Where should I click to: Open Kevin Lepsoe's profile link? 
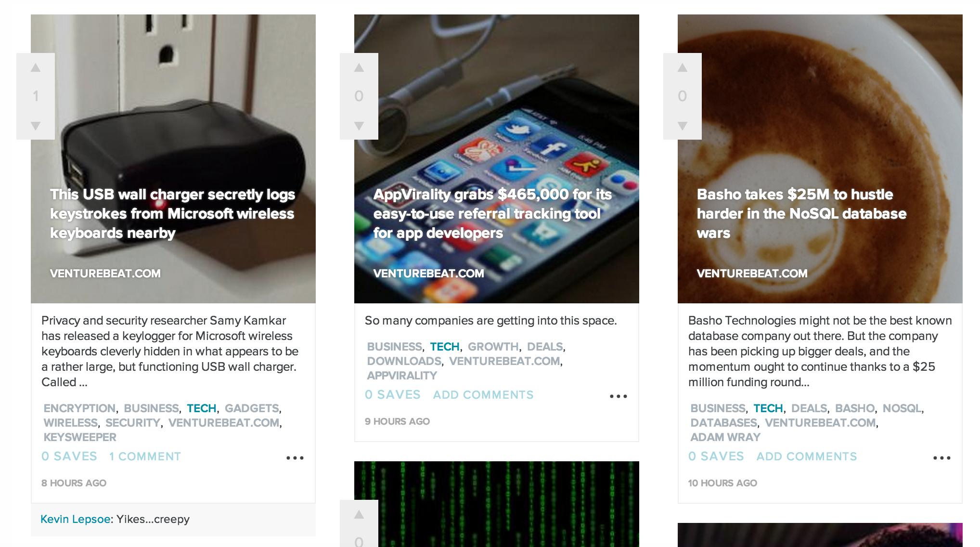coord(76,519)
